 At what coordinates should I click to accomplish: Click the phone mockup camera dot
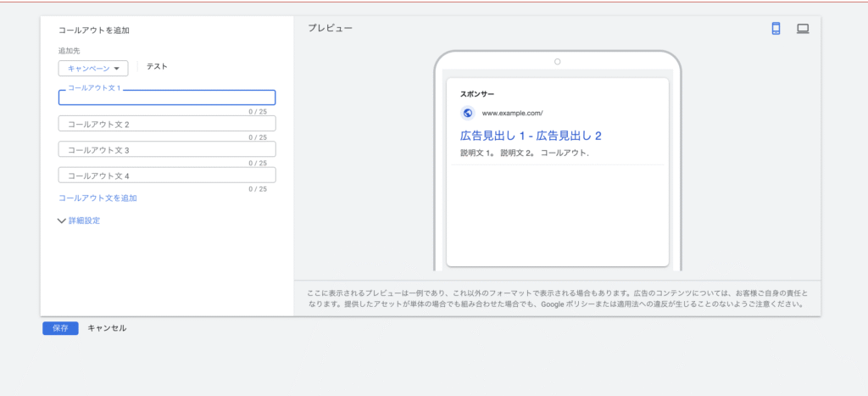click(x=557, y=61)
